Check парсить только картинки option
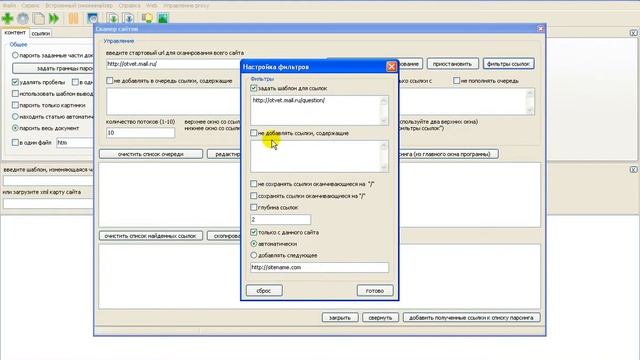640x360 pixels. point(15,105)
